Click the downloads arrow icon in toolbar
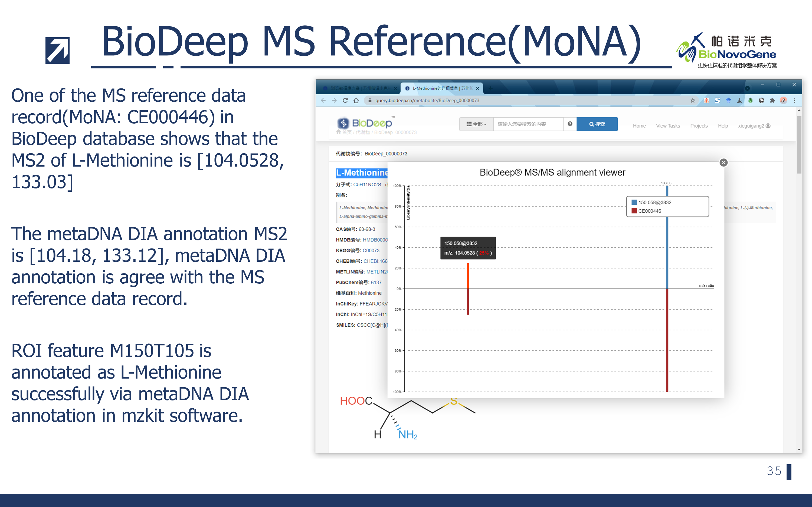The width and height of the screenshot is (812, 507). tap(739, 100)
